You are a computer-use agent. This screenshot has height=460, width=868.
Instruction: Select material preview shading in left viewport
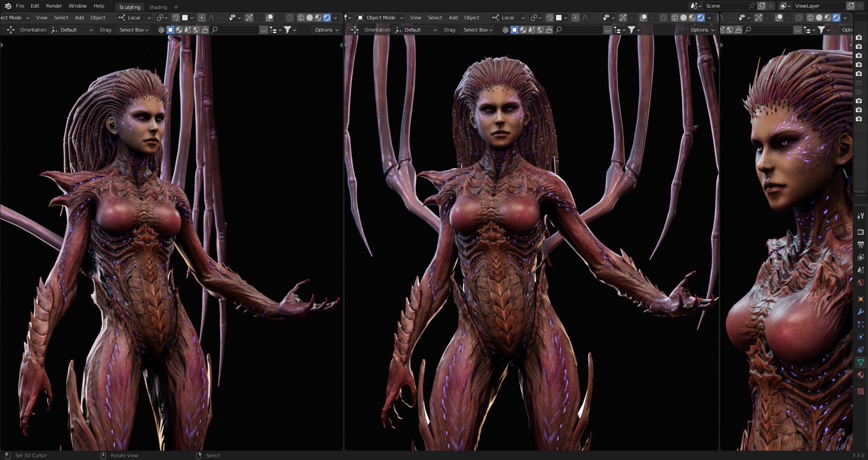pos(318,18)
